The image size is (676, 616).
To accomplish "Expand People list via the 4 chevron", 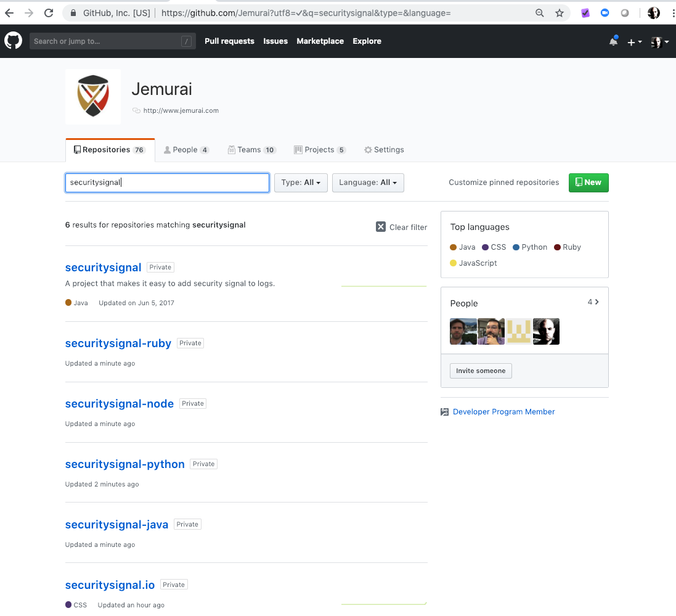I will [593, 302].
